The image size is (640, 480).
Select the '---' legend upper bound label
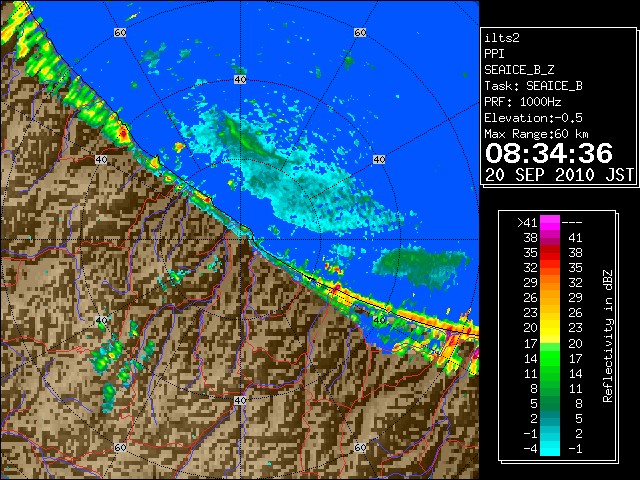572,222
